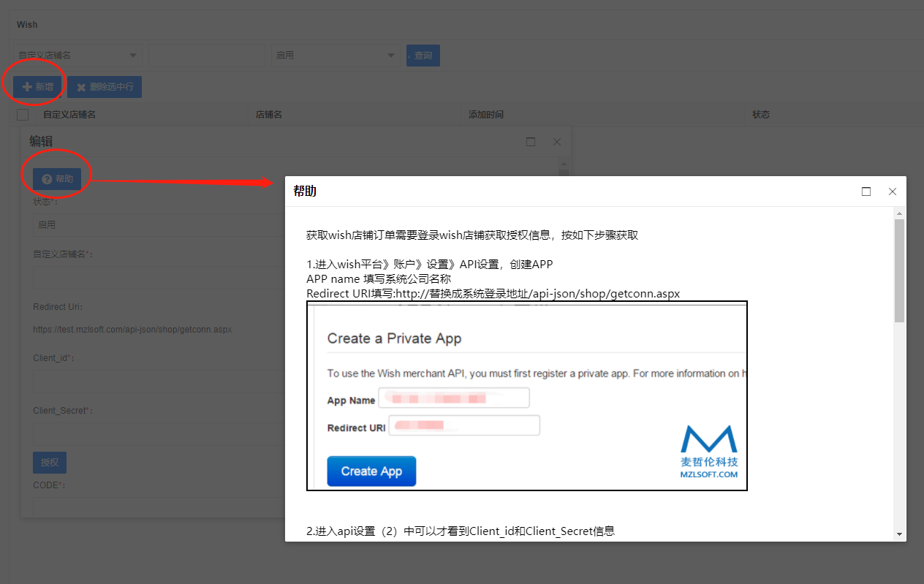Viewport: 924px width, 584px height.
Task: Sort by 状态 column header
Action: coord(761,115)
